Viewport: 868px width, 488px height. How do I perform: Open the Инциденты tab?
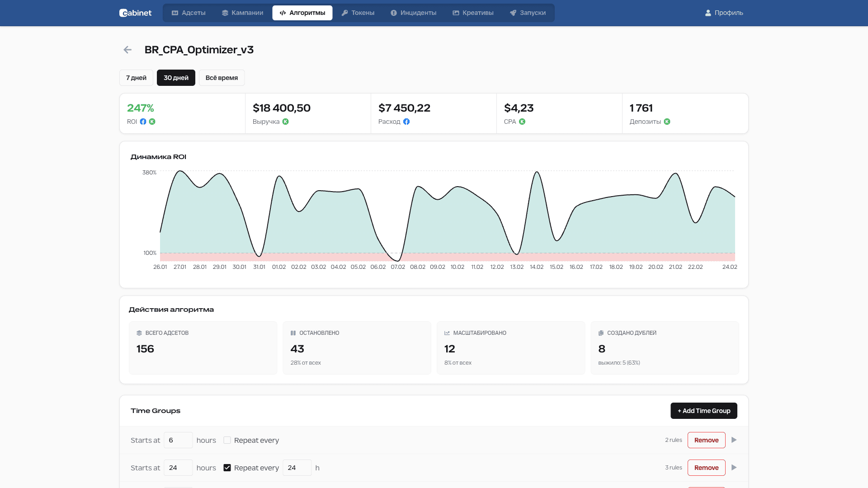click(x=413, y=13)
